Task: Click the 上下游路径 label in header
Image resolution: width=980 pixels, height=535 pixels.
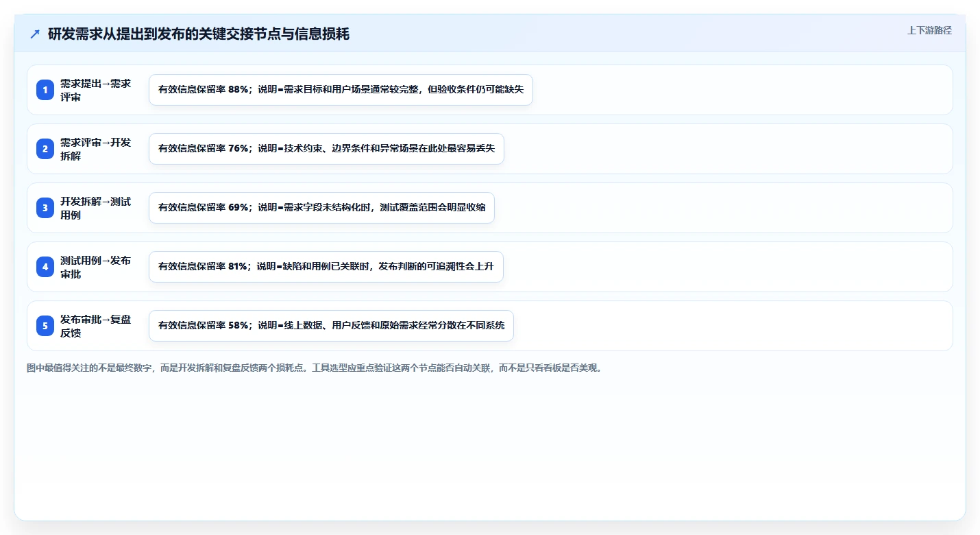Action: point(929,30)
